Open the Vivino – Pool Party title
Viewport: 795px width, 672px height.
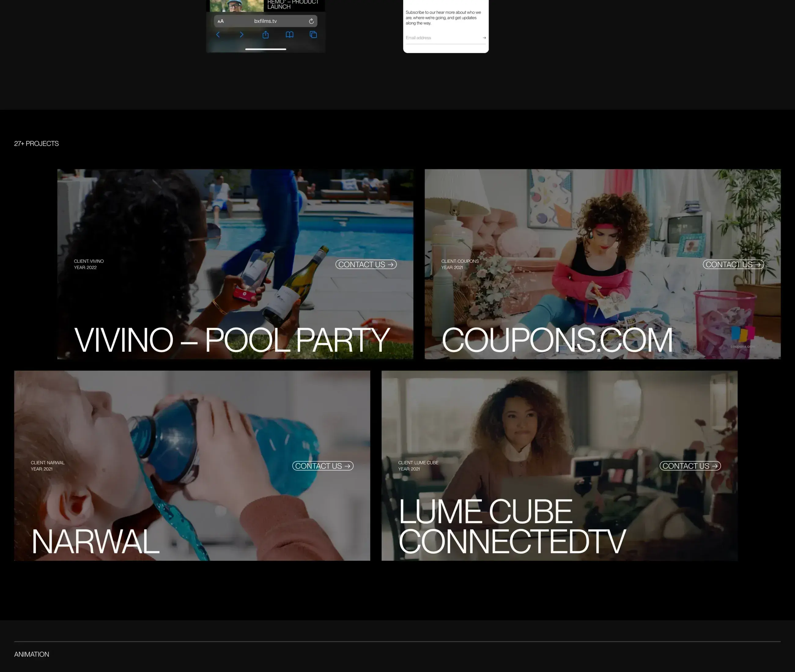point(232,340)
